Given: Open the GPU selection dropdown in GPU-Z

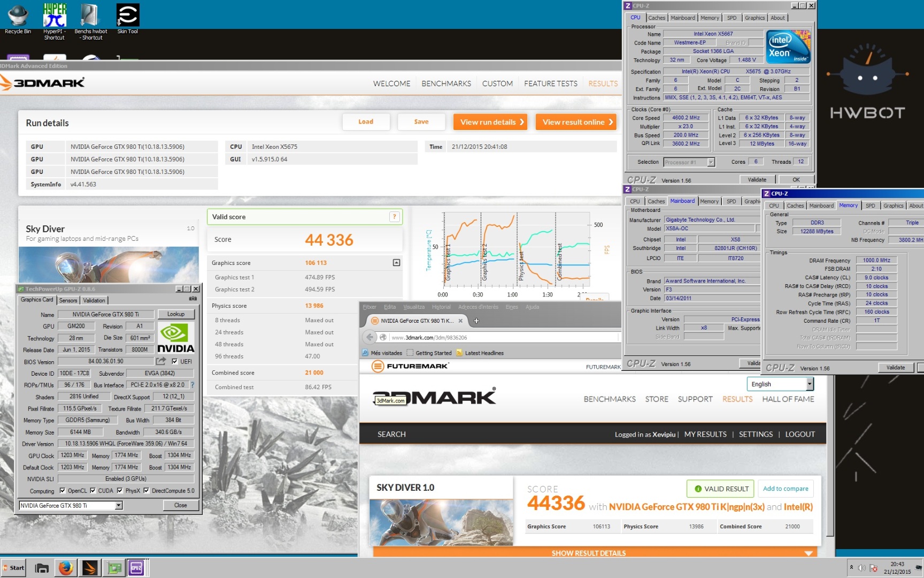Looking at the screenshot, I should coord(119,505).
